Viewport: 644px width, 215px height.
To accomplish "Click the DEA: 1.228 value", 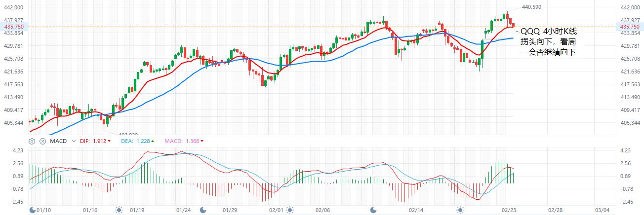I will [x=138, y=141].
